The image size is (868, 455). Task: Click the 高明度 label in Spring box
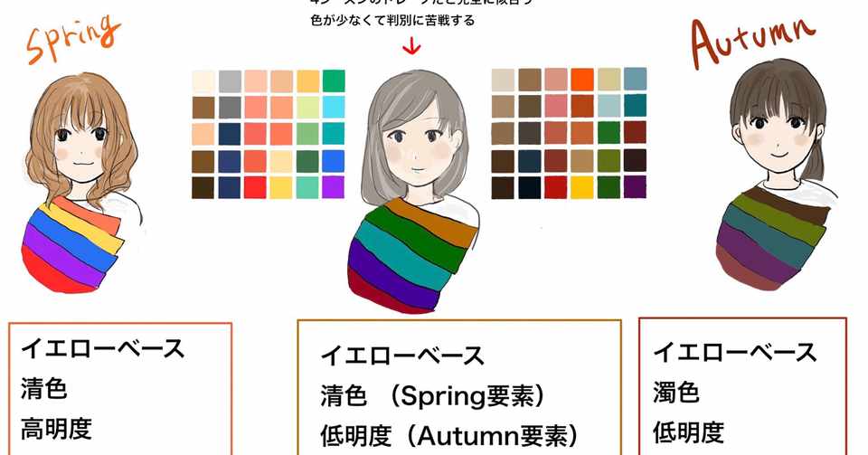tap(56, 429)
